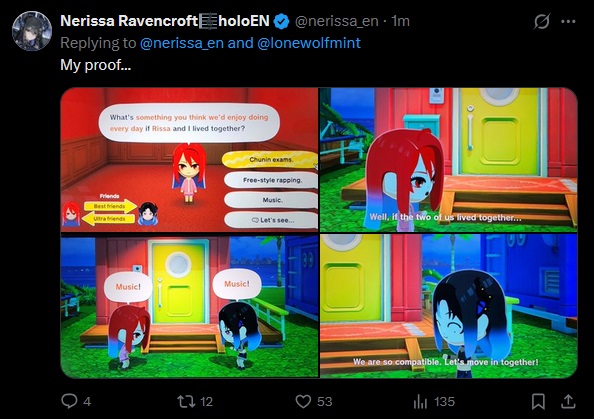Click the 'My proof...' tweet text

click(95, 65)
